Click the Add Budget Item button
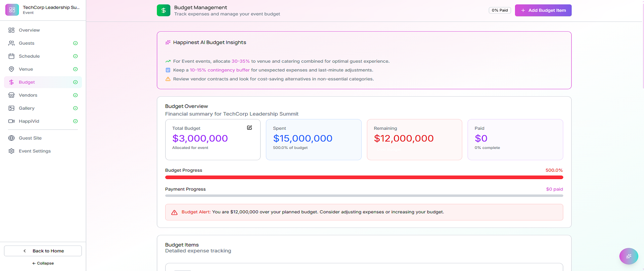Image resolution: width=644 pixels, height=271 pixels. (x=543, y=10)
